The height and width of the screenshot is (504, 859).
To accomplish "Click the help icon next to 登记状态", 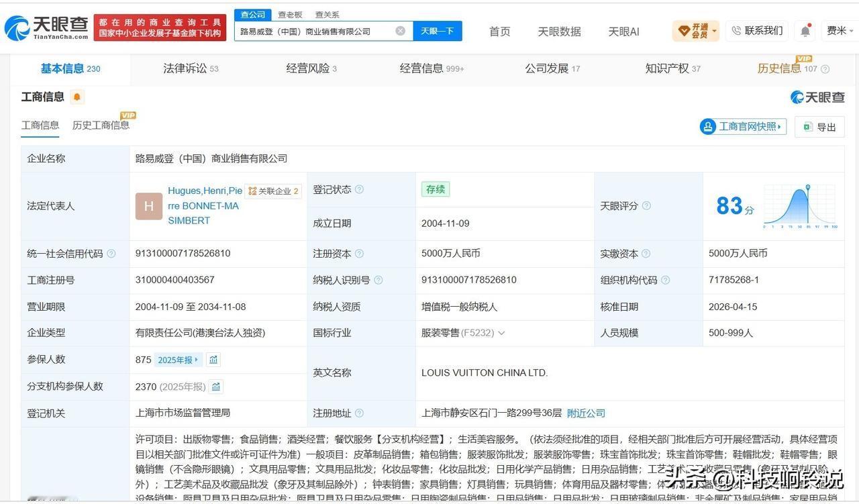I will click(359, 190).
